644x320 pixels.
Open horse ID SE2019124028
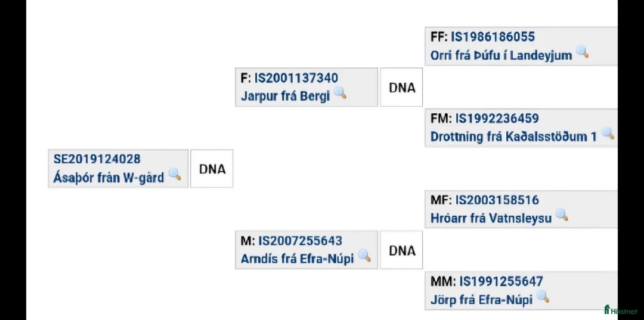coord(97,159)
